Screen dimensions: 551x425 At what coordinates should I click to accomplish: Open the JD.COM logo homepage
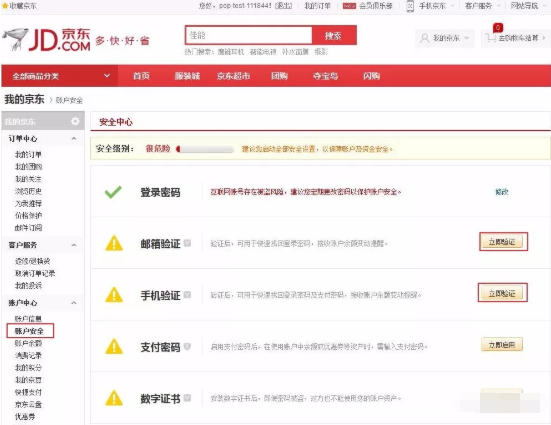pyautogui.click(x=46, y=39)
